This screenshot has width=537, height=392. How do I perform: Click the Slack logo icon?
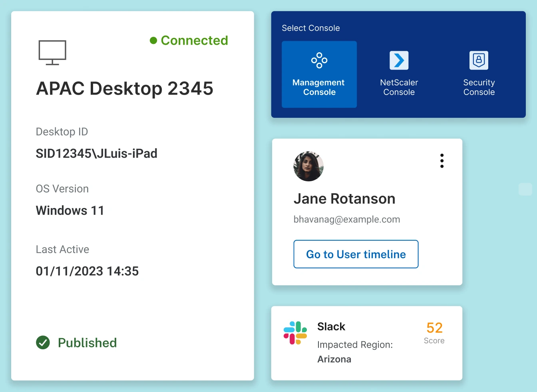(x=295, y=333)
